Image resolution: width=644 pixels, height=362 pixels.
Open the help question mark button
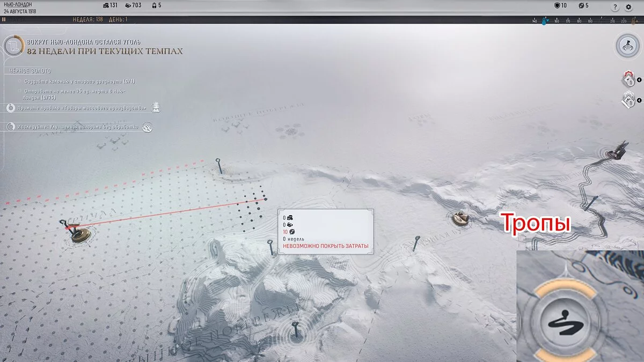[615, 7]
